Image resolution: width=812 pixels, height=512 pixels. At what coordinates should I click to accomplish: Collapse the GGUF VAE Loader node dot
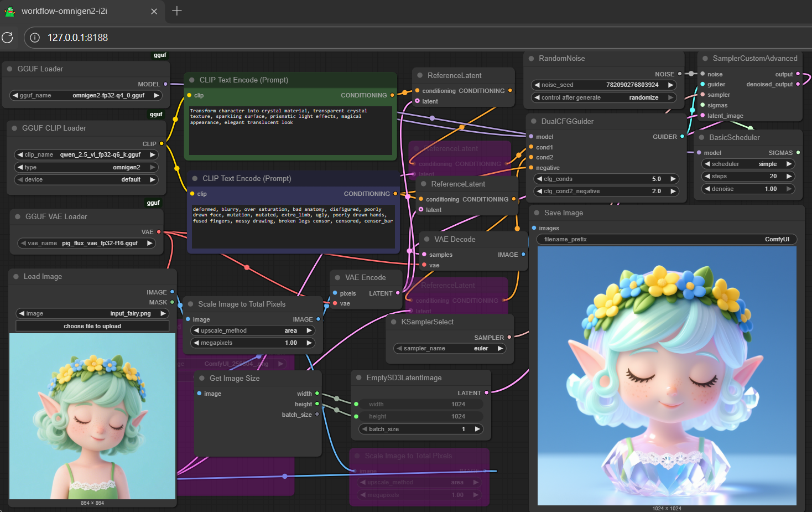click(18, 217)
